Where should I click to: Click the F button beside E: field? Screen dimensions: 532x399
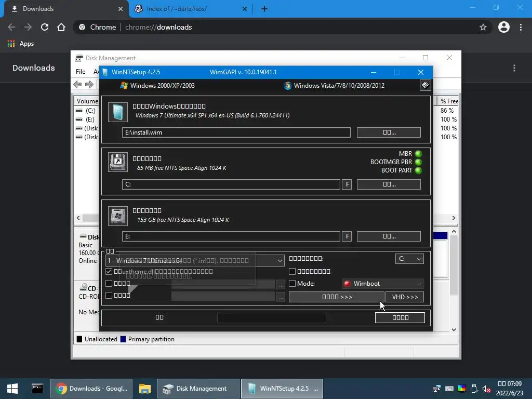(347, 236)
